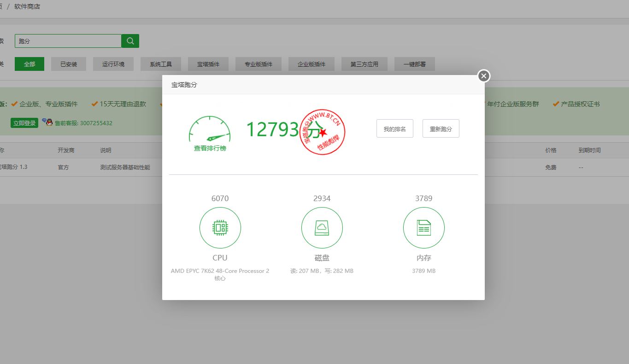
Task: Click 重新跑分 to rerun the benchmark
Action: pyautogui.click(x=441, y=128)
